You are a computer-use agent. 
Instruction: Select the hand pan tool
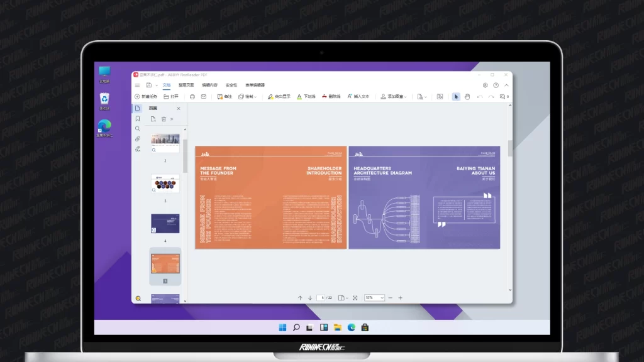[467, 97]
